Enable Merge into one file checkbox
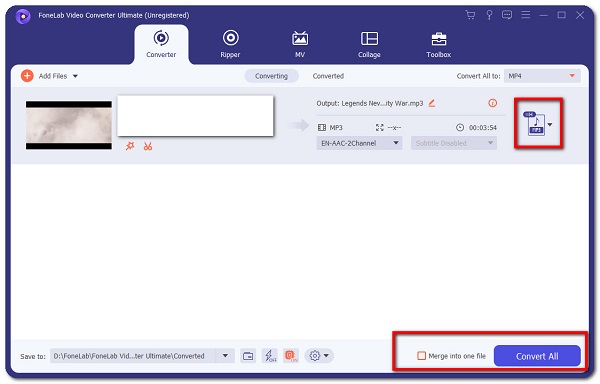Screen dimensions: 600x384 tap(421, 356)
